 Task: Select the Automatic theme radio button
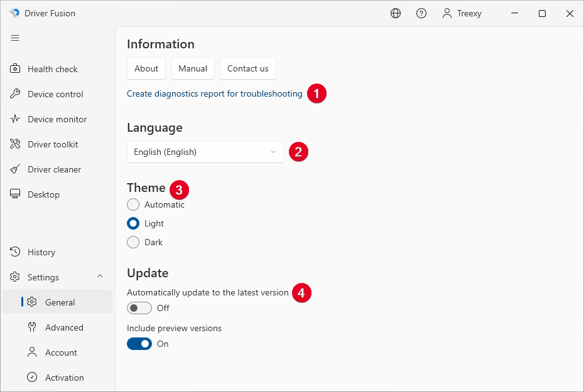click(x=133, y=204)
